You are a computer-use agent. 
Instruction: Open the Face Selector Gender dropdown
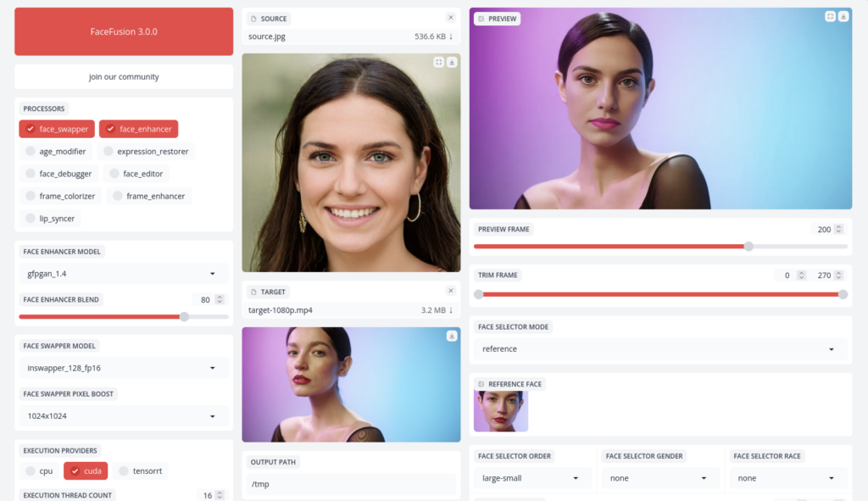pos(660,477)
